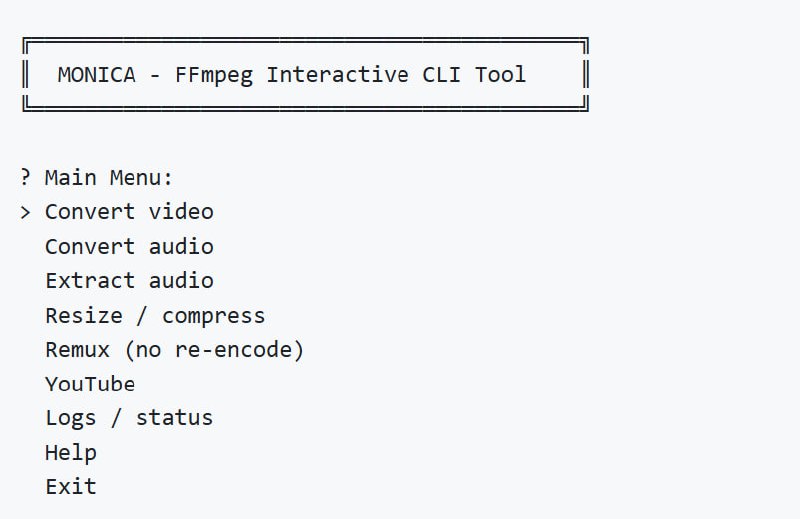Click the > selection cursor arrow
This screenshot has width=800, height=519.
(x=26, y=212)
